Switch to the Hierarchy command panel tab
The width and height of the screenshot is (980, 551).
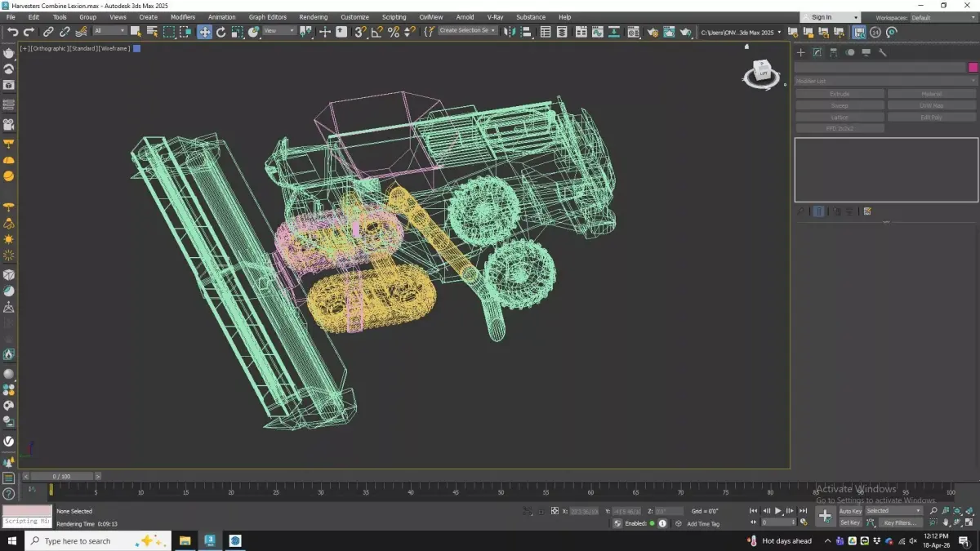pos(833,52)
